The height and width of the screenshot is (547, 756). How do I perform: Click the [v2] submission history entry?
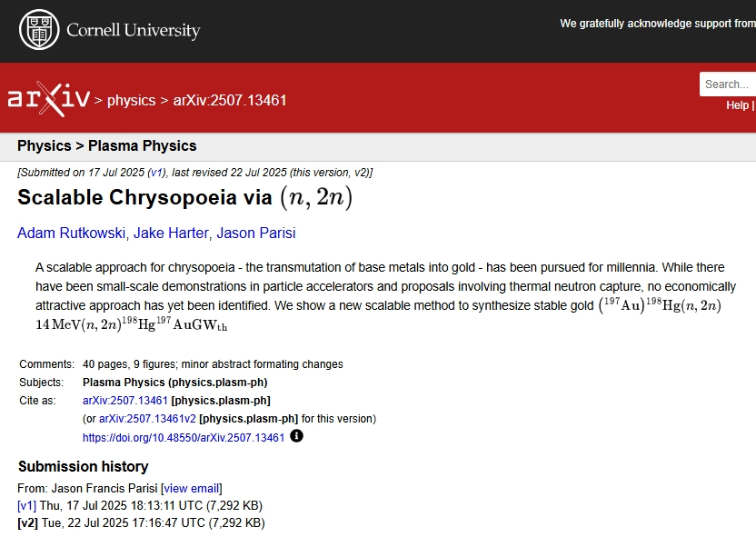[x=141, y=522]
